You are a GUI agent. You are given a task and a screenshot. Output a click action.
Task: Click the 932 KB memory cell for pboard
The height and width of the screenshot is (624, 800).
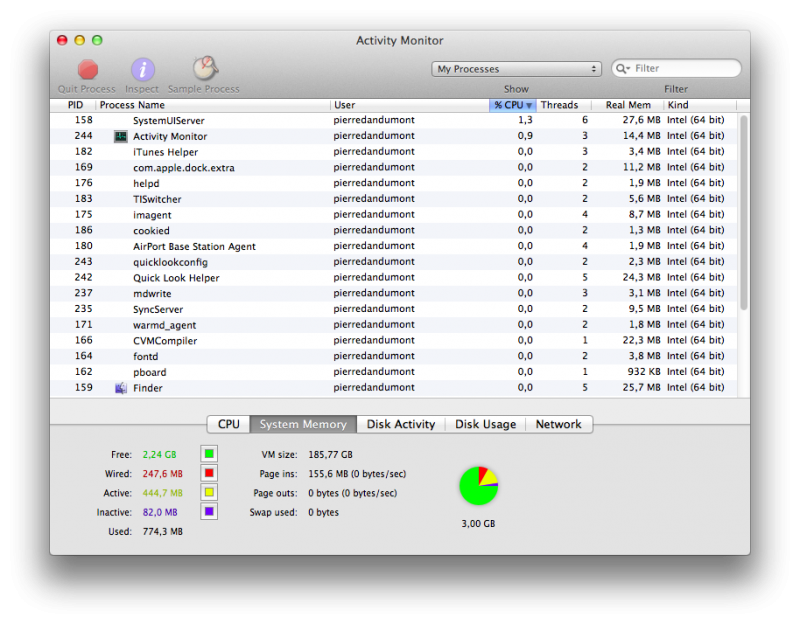pyautogui.click(x=644, y=372)
